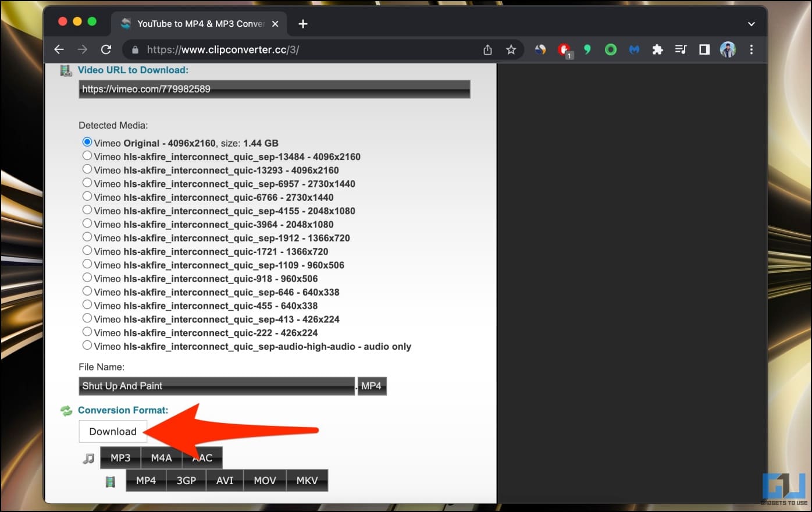Pick the quic-1721 1366x720 option

click(87, 250)
